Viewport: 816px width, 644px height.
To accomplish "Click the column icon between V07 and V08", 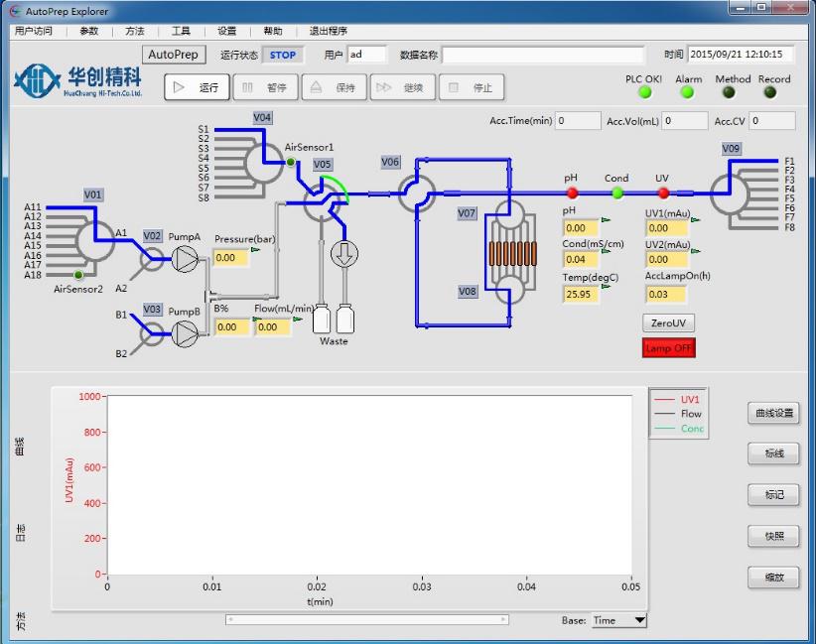I will [506, 252].
